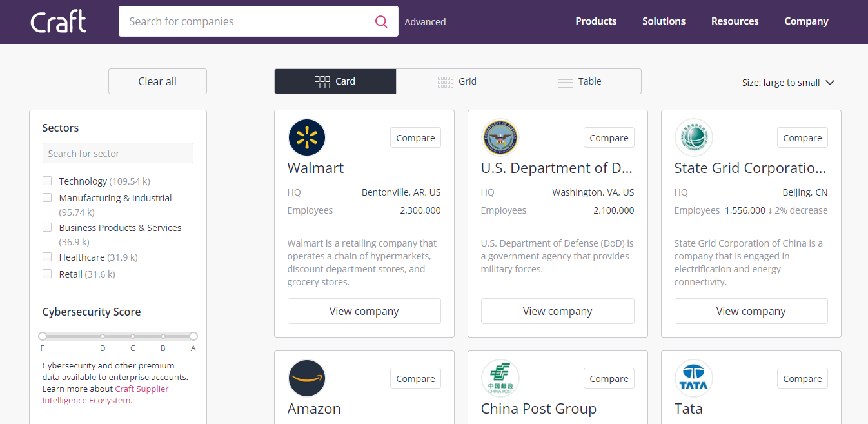Viewport: 868px width, 424px height.
Task: Open the Size large to small dropdown
Action: point(787,83)
